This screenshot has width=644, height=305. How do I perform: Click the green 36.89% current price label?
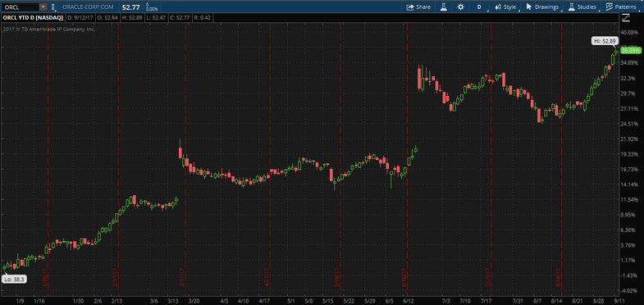click(631, 50)
